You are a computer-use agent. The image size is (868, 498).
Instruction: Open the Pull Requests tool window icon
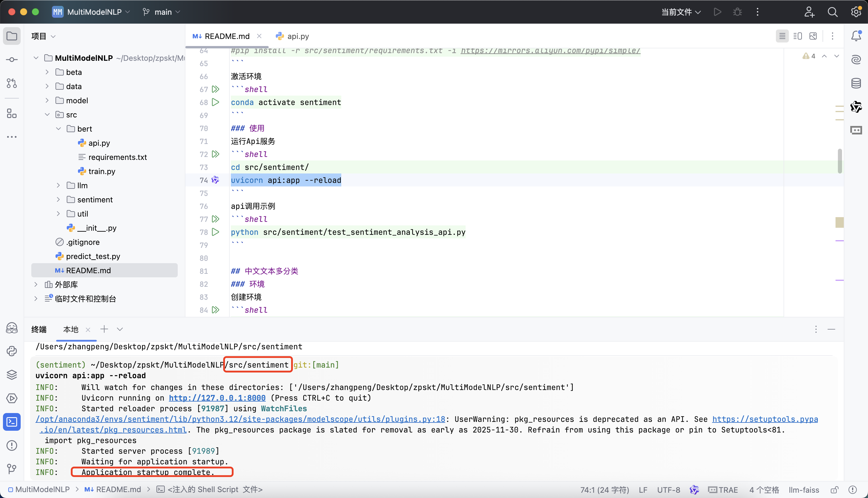point(12,83)
